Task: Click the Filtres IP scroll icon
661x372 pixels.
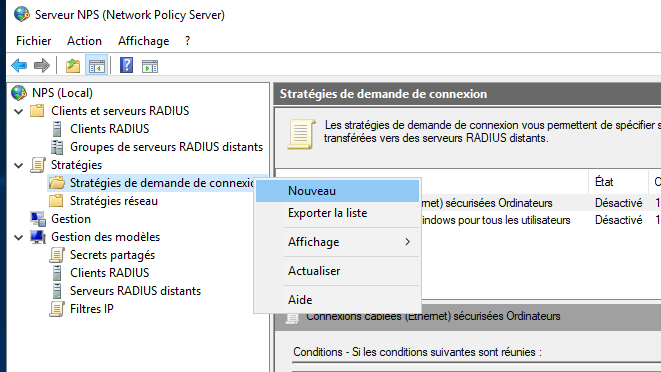Action: point(57,309)
